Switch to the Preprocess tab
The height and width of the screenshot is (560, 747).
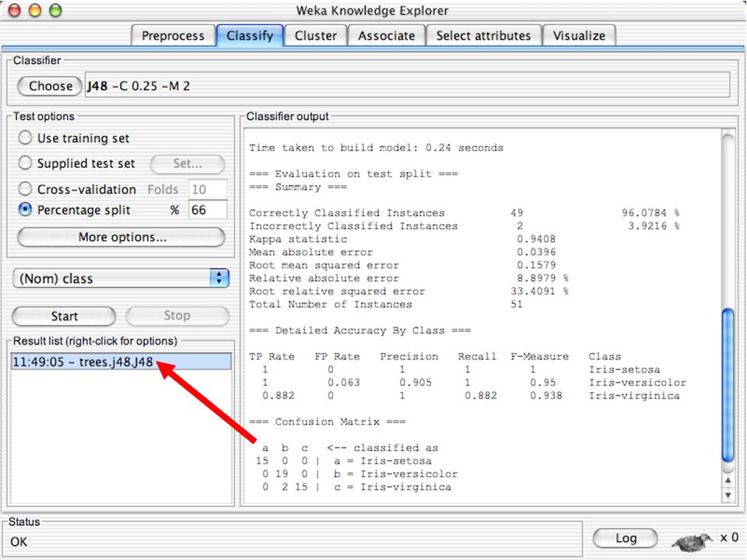(x=173, y=36)
